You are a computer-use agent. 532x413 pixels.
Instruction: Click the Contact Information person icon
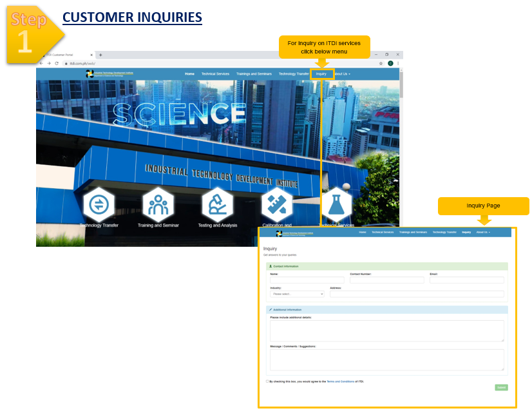click(271, 266)
